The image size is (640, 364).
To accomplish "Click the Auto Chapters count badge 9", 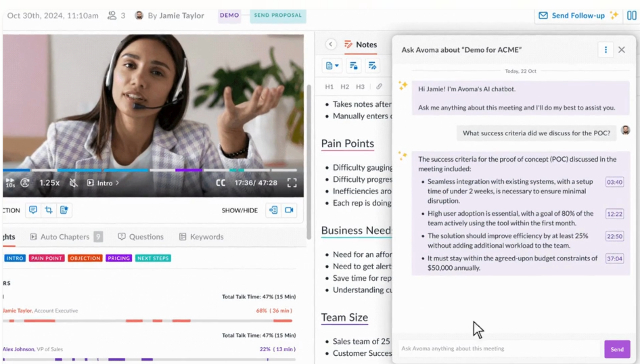I will 98,237.
